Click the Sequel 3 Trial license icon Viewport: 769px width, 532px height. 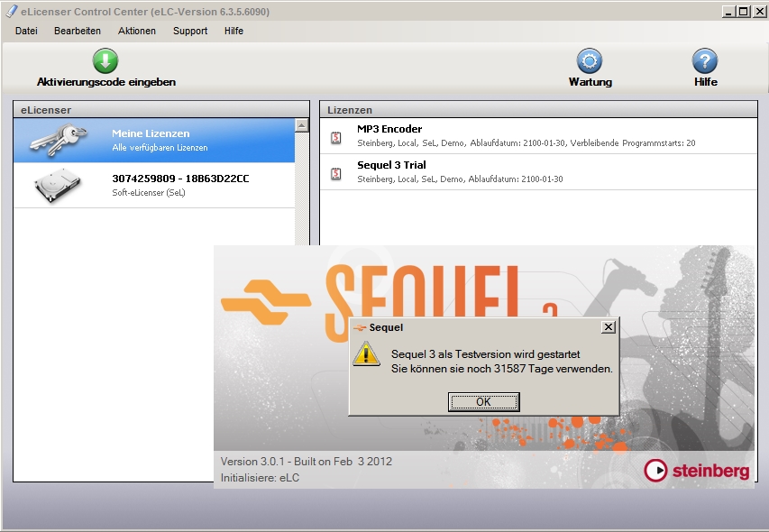336,173
